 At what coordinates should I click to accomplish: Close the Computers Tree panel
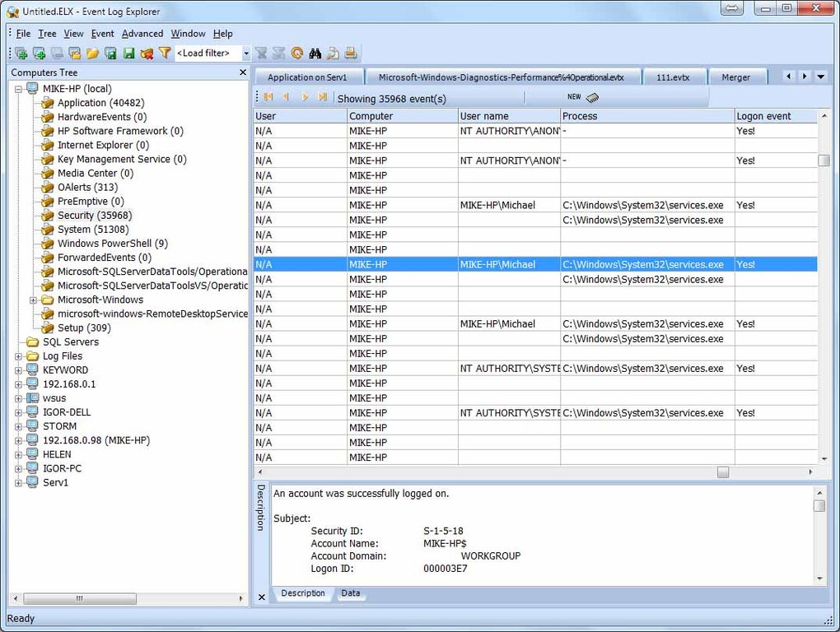coord(243,72)
